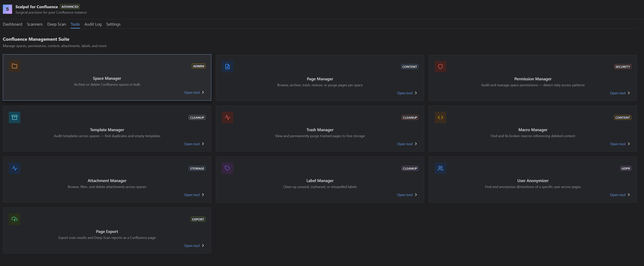Click the Page Manager document icon
644x266 pixels.
[227, 66]
